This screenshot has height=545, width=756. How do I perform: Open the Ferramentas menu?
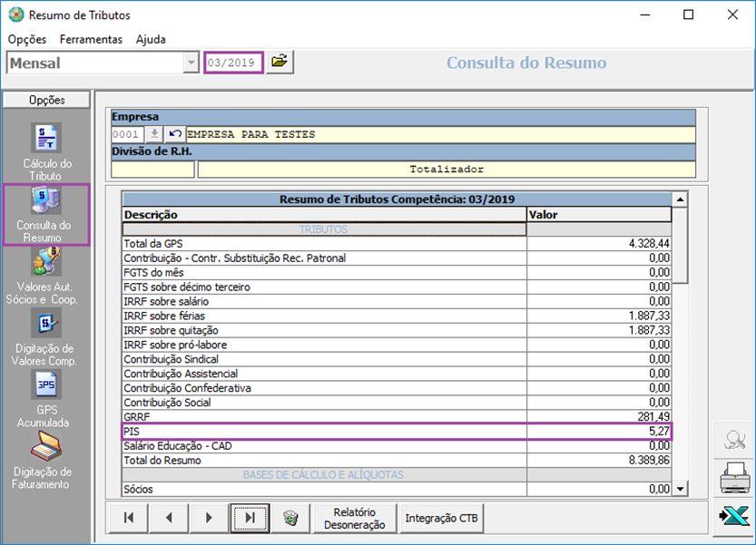(x=91, y=39)
